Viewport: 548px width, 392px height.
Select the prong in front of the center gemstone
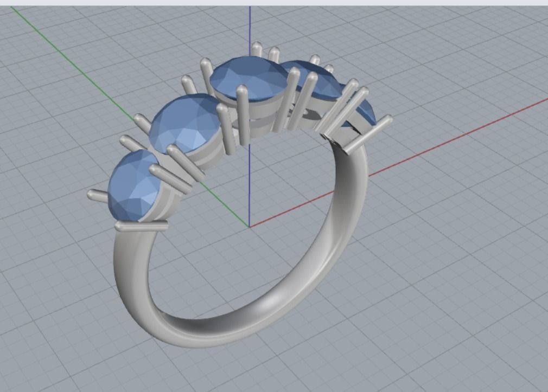[243, 115]
